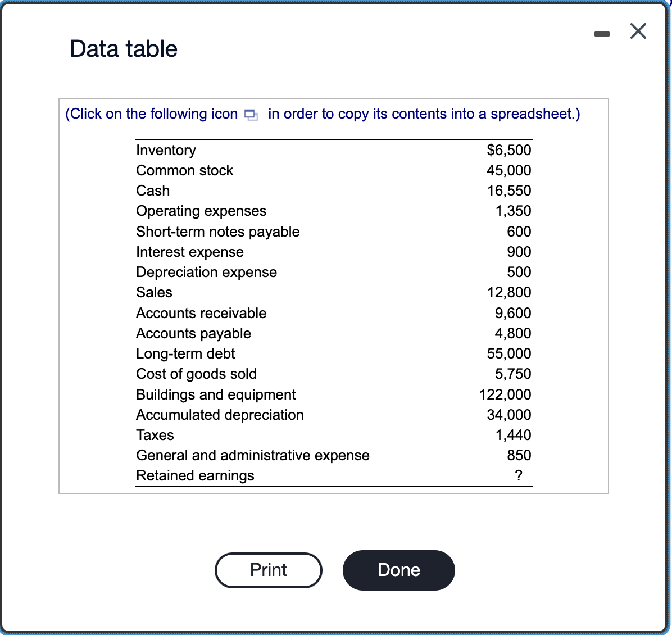Click the minimize dash icon
672x635 pixels.
[602, 33]
